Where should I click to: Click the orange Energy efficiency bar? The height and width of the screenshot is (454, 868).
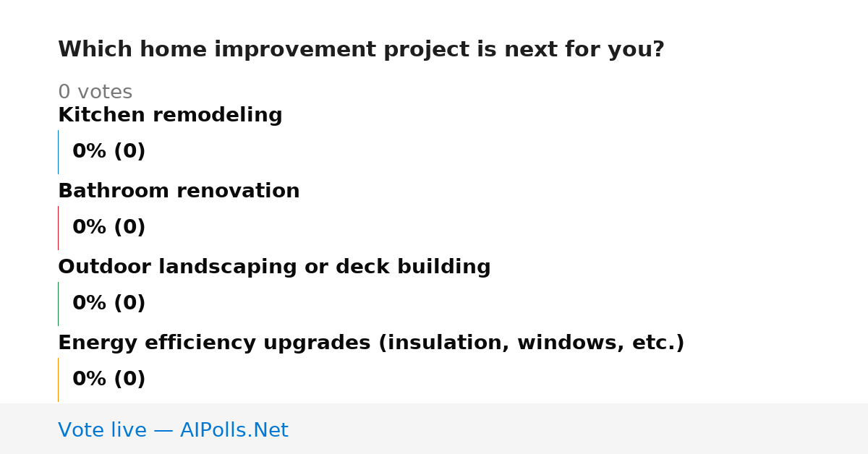(x=58, y=380)
